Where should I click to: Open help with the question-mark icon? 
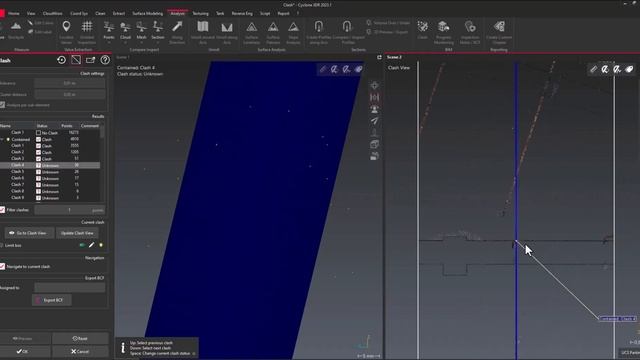(x=105, y=60)
